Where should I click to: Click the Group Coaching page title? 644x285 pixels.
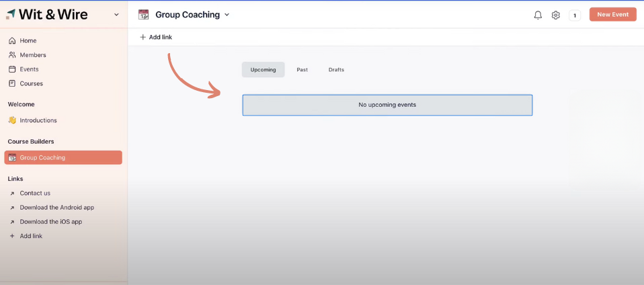(x=188, y=15)
